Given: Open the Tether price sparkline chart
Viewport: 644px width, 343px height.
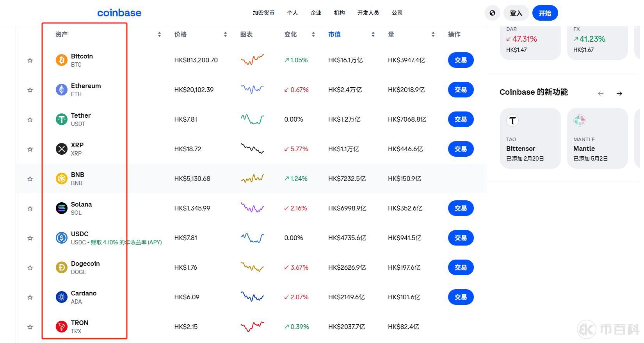Looking at the screenshot, I should pyautogui.click(x=252, y=119).
